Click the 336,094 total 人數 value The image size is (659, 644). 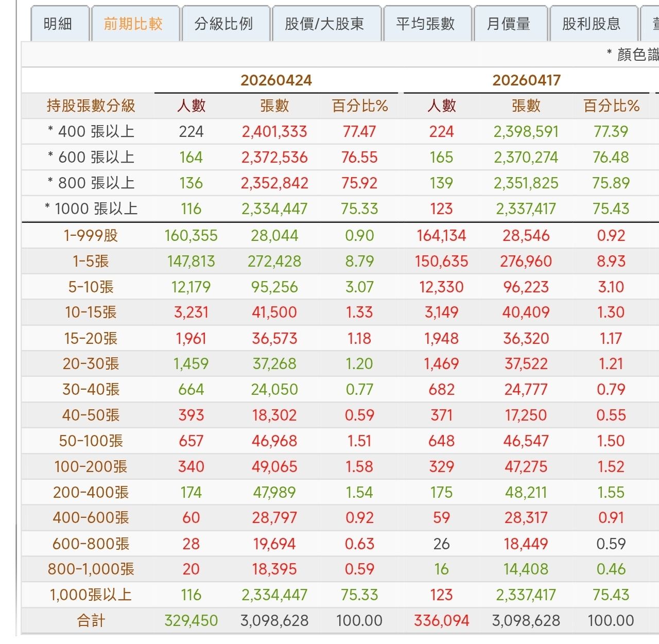[441, 621]
